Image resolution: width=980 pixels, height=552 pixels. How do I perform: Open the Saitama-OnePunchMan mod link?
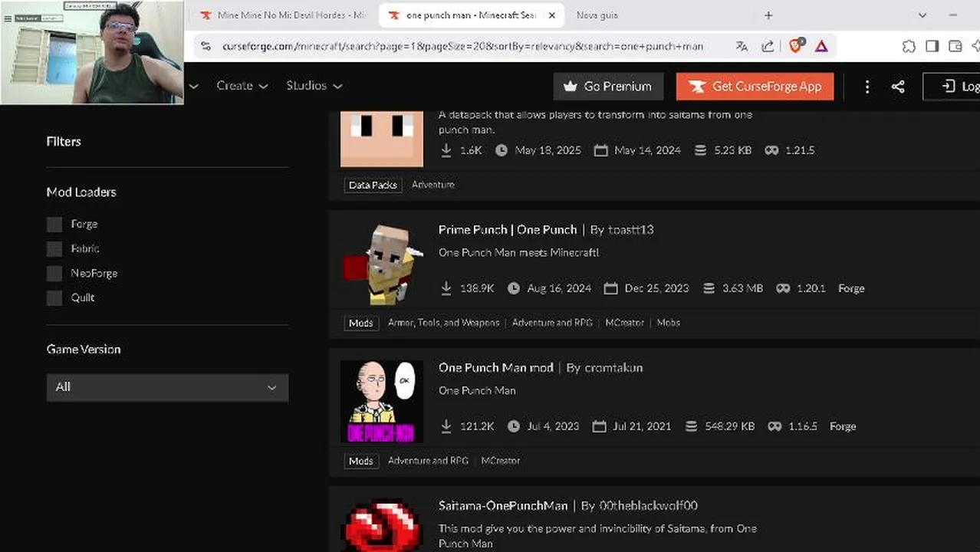(x=503, y=506)
